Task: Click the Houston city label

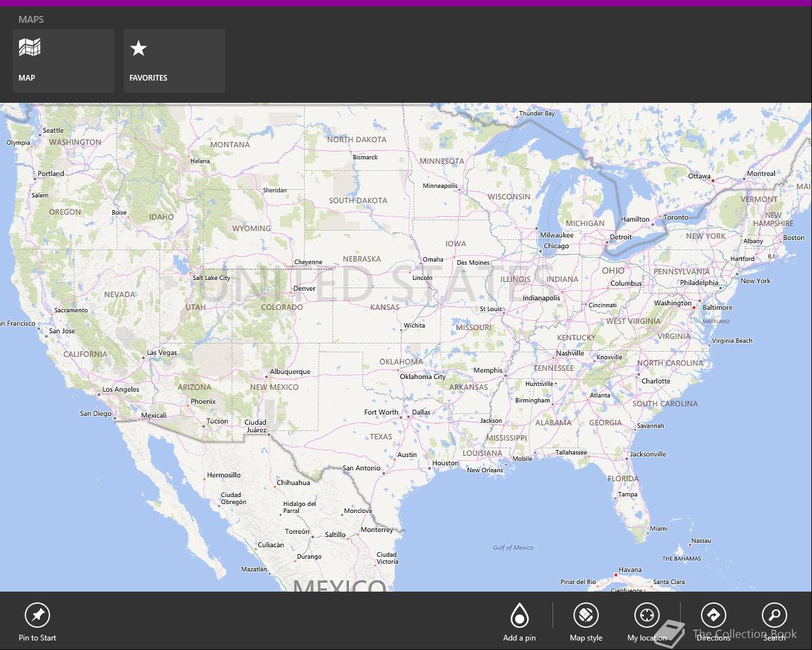Action: coord(445,463)
